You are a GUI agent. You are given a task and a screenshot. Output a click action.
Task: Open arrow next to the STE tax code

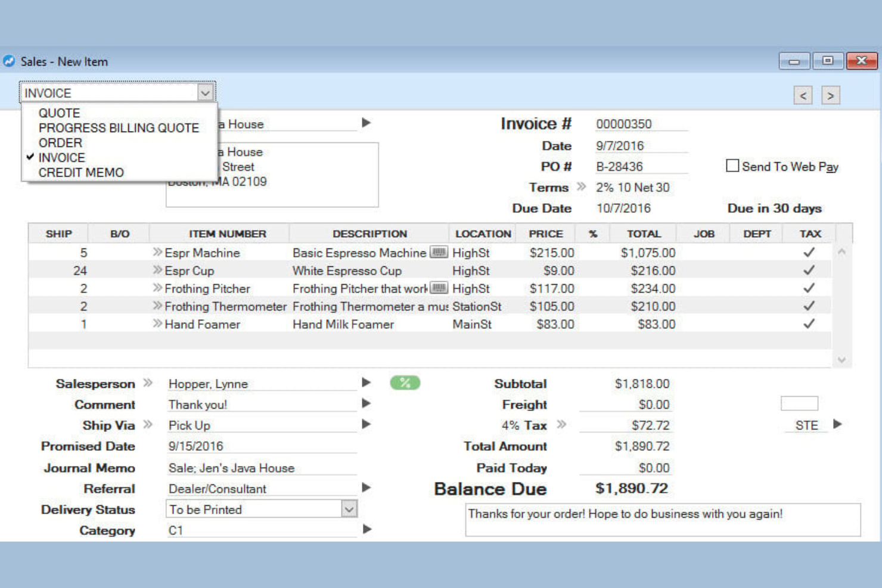pos(837,424)
